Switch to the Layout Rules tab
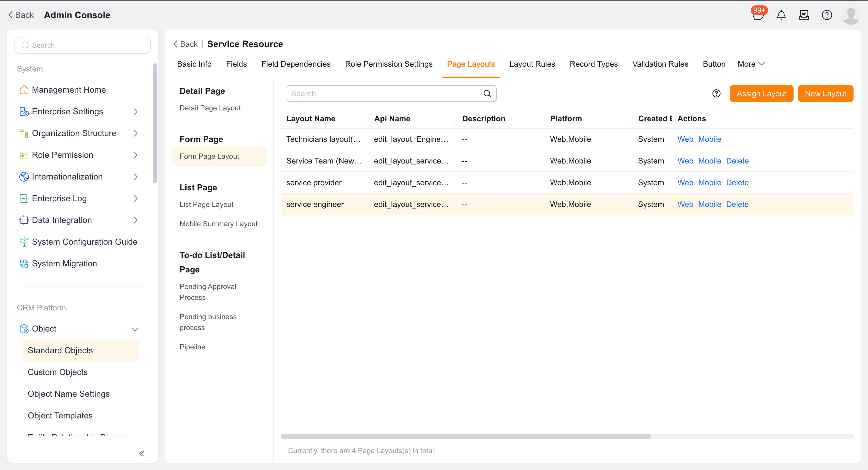 click(x=532, y=64)
